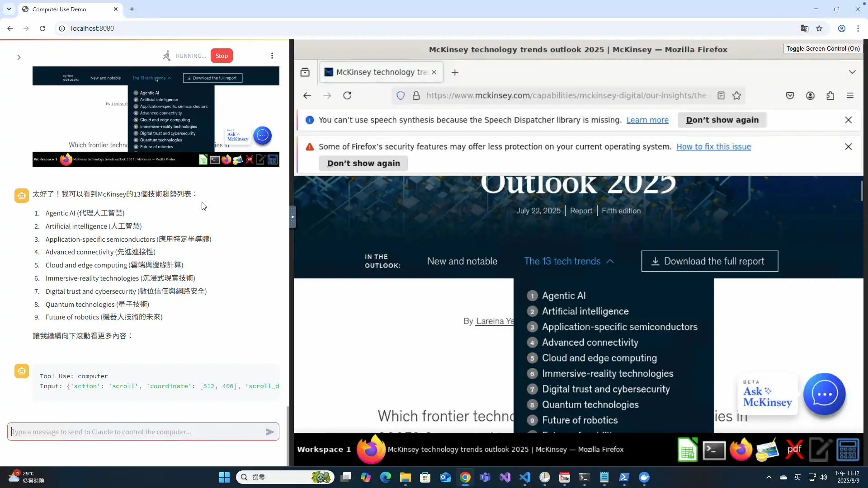
Task: Bookmark this page with Chrome star
Action: 819,28
